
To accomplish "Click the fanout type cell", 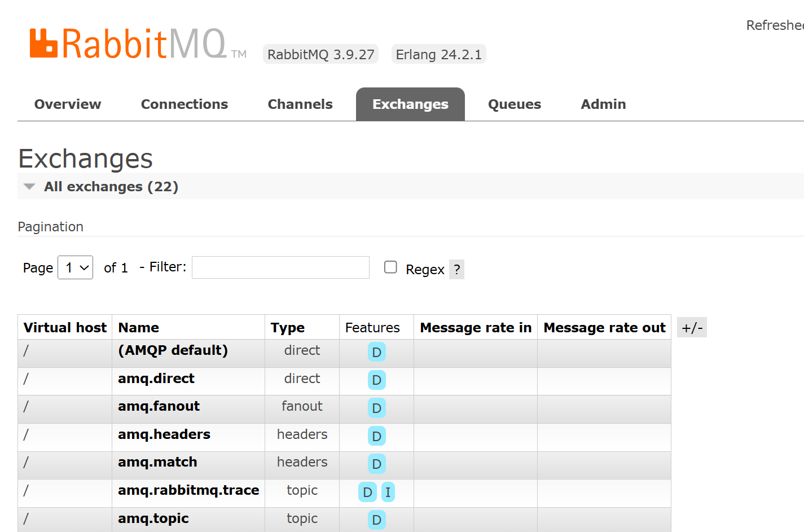I will (302, 406).
